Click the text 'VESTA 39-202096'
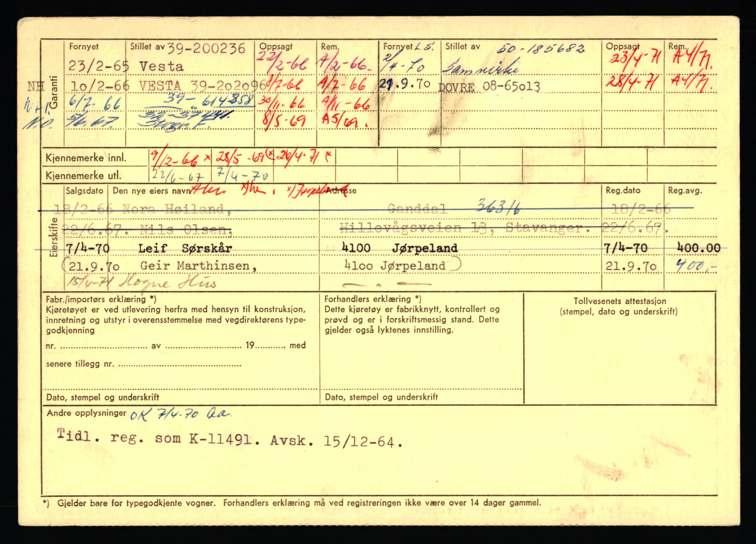Viewport: 756px width, 544px height. (x=202, y=86)
